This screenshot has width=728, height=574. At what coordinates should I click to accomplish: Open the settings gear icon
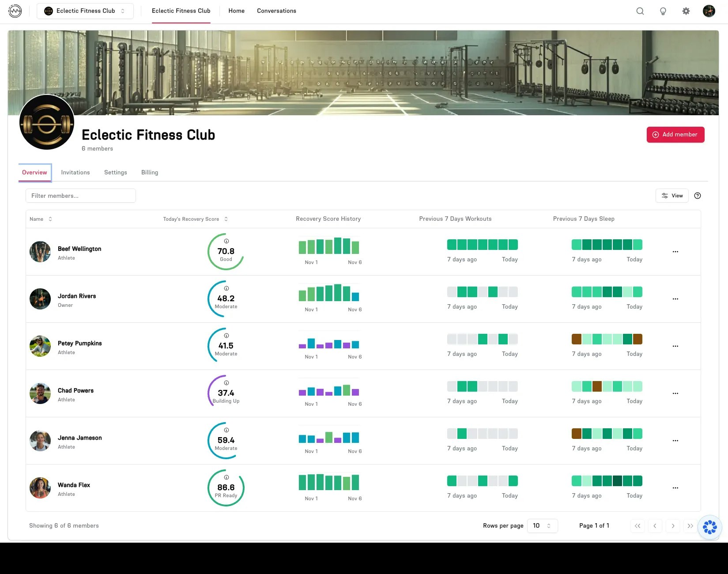coord(686,11)
